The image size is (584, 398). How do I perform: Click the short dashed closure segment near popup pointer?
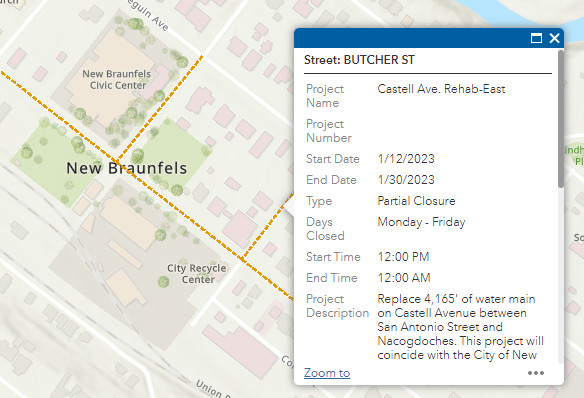point(267,225)
